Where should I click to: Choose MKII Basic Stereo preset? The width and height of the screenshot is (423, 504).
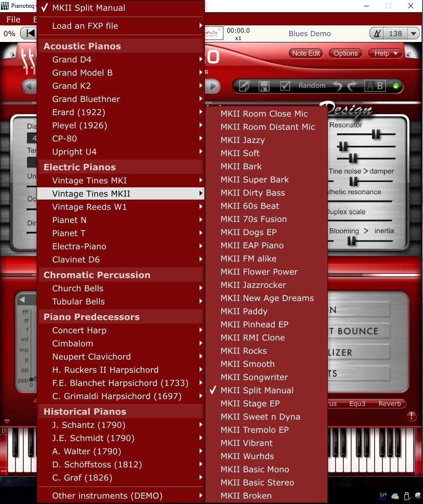(266, 483)
